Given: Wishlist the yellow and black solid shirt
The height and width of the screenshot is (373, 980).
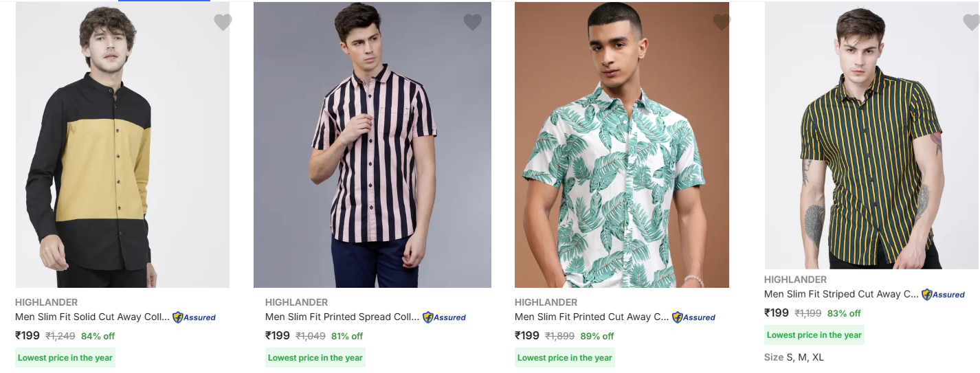Looking at the screenshot, I should click(x=223, y=23).
